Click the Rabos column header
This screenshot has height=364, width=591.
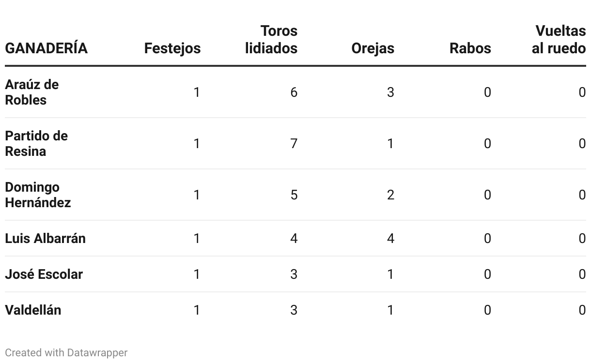point(470,48)
